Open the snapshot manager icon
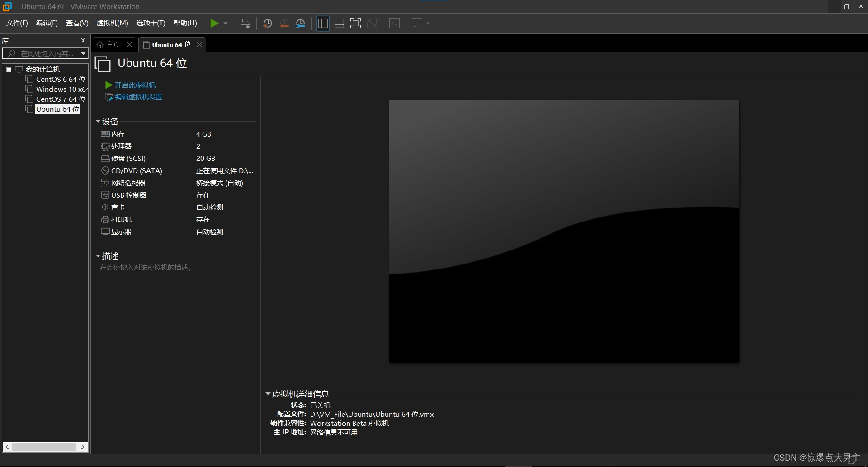 pyautogui.click(x=301, y=24)
